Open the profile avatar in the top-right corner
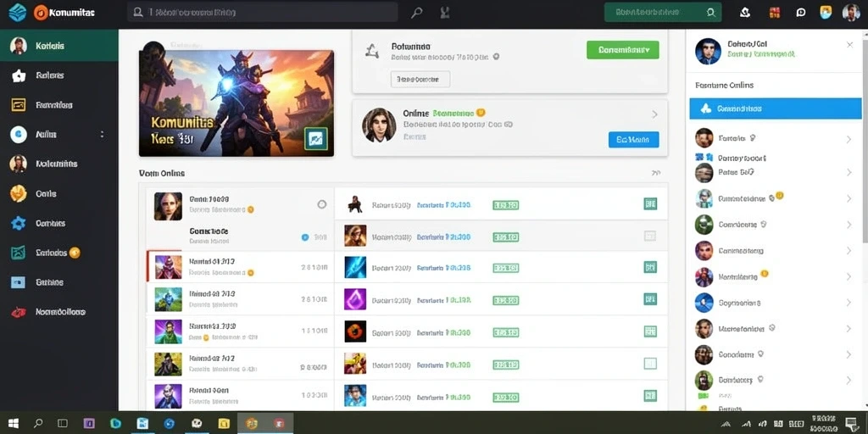868x434 pixels. point(851,12)
